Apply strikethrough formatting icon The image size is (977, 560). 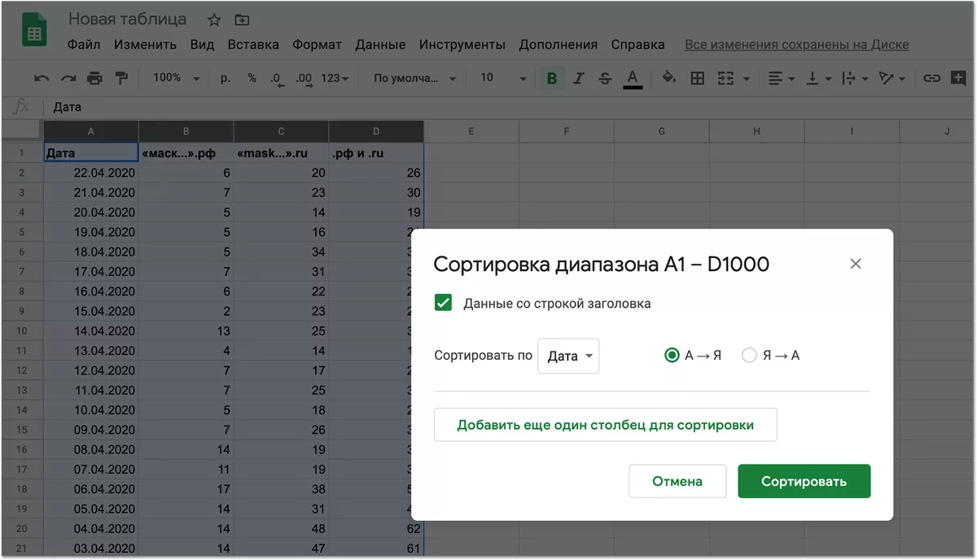(x=605, y=78)
